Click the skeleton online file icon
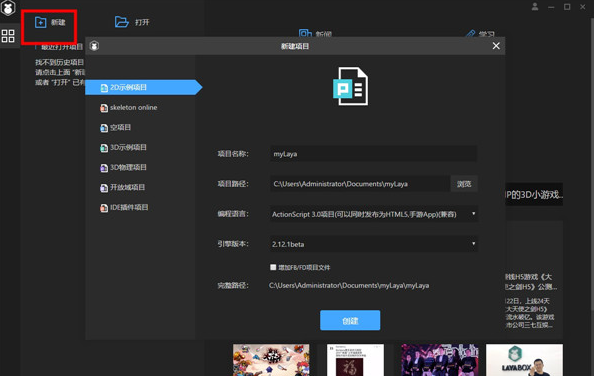594x376 pixels. click(x=104, y=108)
